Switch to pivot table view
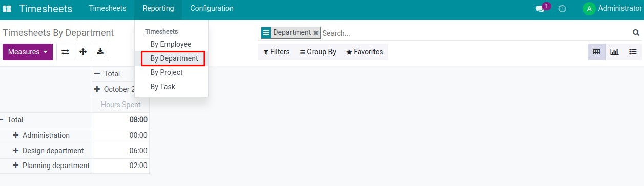The width and height of the screenshot is (644, 186). 596,52
